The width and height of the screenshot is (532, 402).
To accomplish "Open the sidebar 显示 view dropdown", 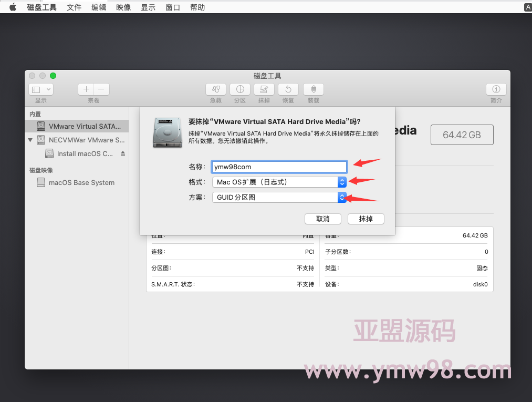I will point(41,89).
